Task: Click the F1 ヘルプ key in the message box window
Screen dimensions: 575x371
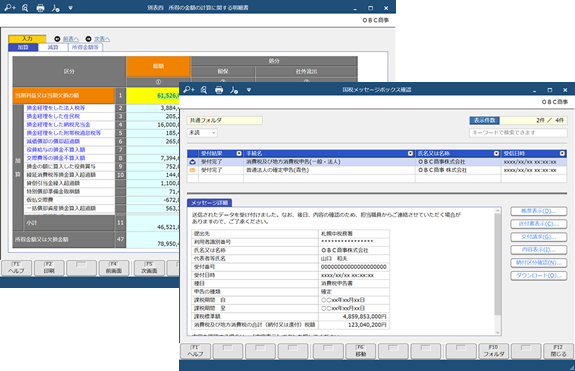Action: coord(195,351)
